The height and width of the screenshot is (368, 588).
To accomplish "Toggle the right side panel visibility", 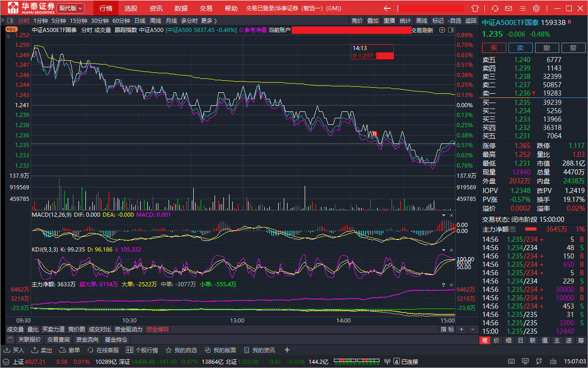I will click(451, 30).
